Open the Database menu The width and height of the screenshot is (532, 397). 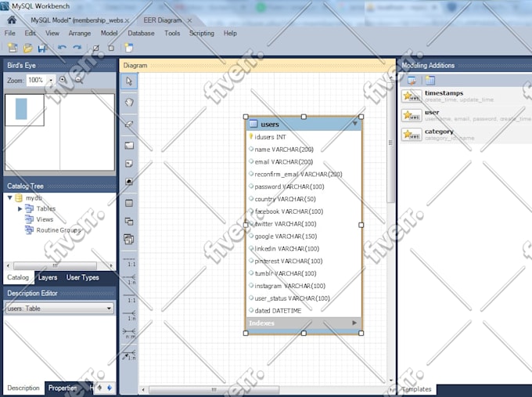(141, 34)
